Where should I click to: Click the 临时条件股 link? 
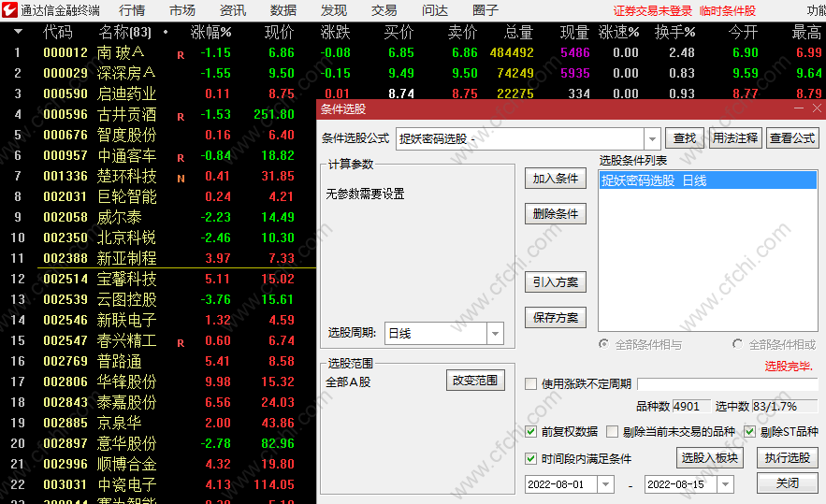(728, 10)
